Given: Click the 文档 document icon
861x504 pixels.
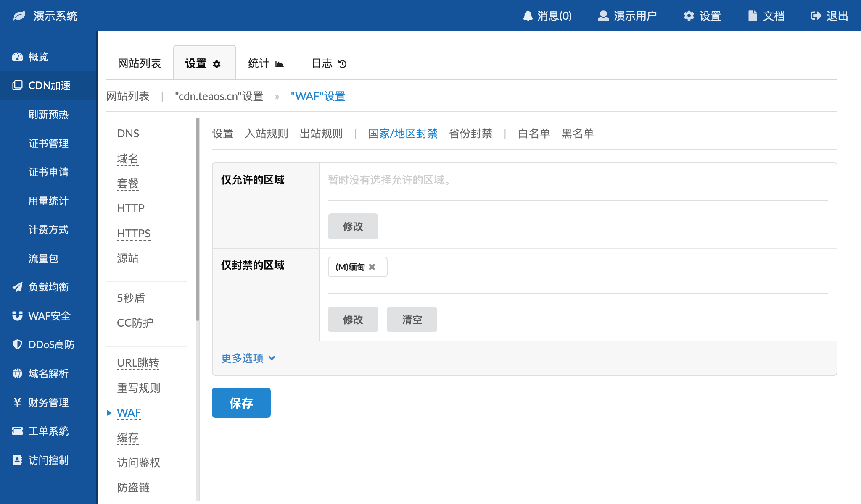Looking at the screenshot, I should coord(753,16).
